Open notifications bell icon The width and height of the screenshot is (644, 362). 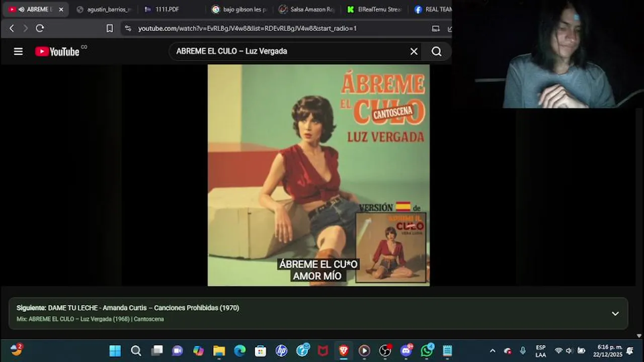pyautogui.click(x=629, y=350)
